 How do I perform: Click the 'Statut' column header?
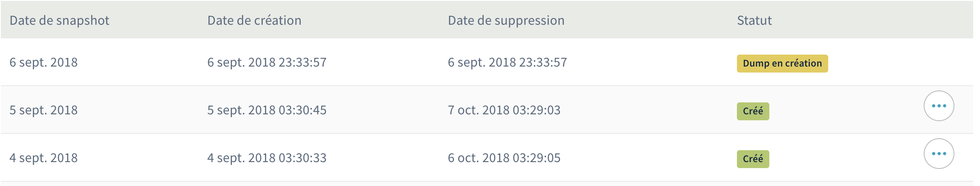click(754, 20)
